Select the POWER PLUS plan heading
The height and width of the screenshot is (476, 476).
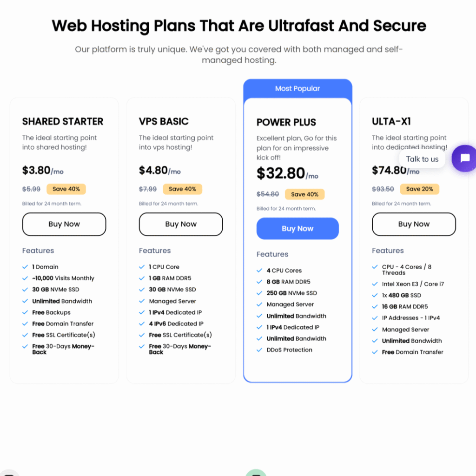pyautogui.click(x=286, y=122)
